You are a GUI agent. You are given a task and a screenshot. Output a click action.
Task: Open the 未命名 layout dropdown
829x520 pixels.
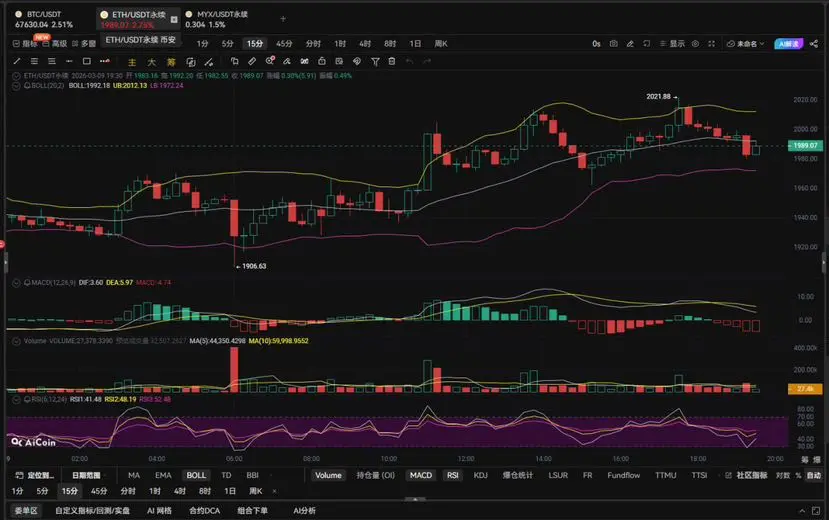tap(745, 44)
